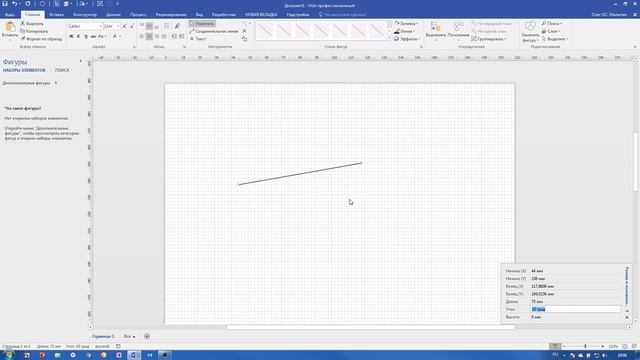Image resolution: width=640 pixels, height=360 pixels.
Task: Click the zoom in plus button
Action: click(x=602, y=346)
